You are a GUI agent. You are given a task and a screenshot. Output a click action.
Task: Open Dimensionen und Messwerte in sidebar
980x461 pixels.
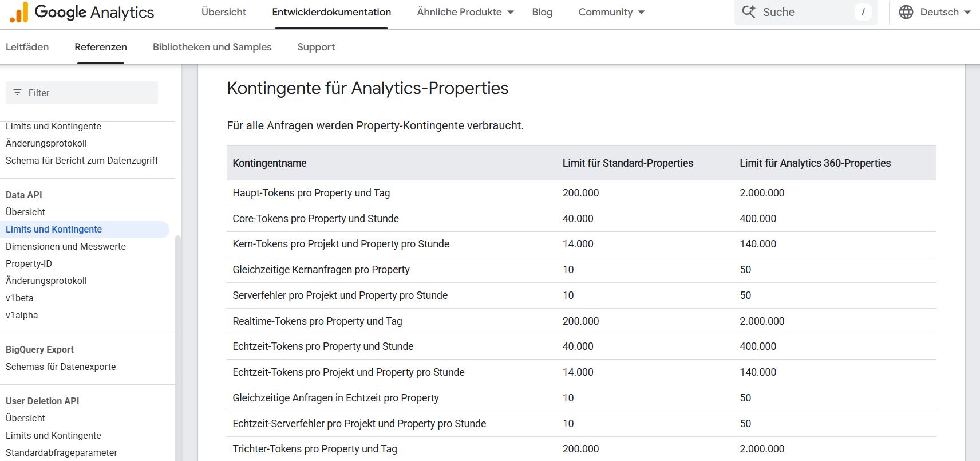[x=66, y=246]
